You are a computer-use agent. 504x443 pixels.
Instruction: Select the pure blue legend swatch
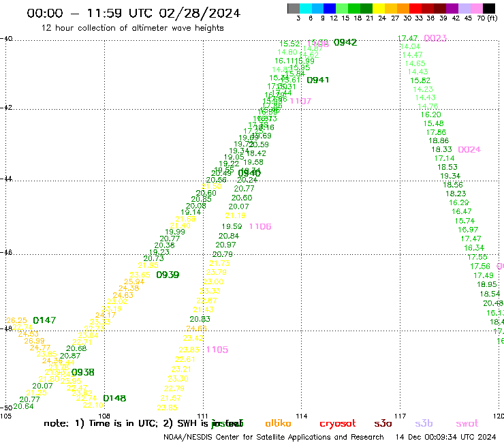(330, 8)
